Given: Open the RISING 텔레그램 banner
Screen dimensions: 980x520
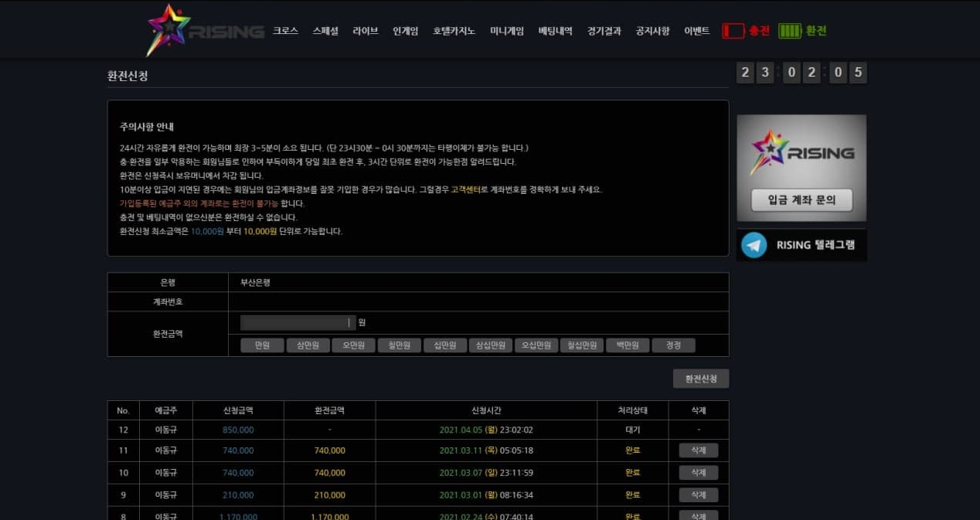Looking at the screenshot, I should point(801,245).
